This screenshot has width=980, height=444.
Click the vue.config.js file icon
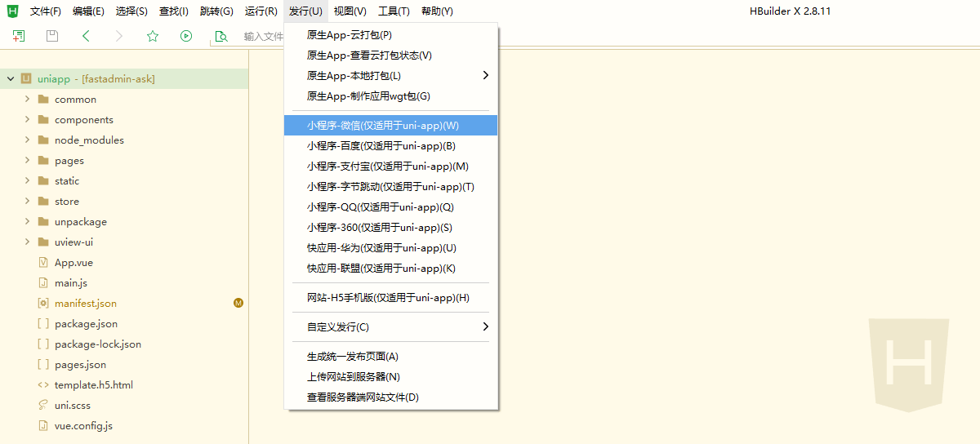pyautogui.click(x=43, y=425)
